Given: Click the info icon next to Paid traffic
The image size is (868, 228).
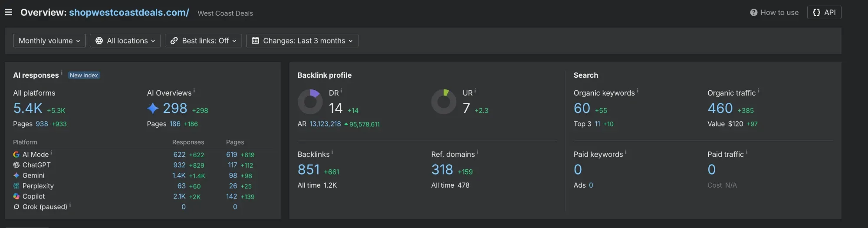Looking at the screenshot, I should [746, 152].
